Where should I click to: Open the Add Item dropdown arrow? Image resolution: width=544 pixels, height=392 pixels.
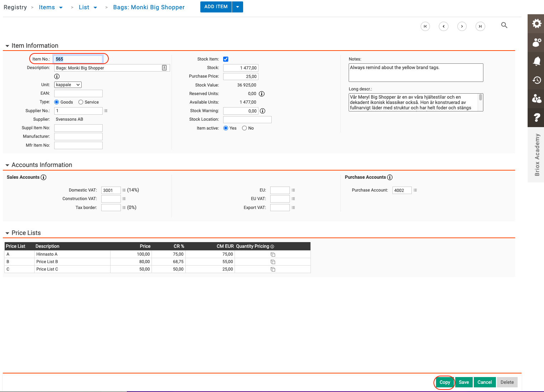pos(237,7)
